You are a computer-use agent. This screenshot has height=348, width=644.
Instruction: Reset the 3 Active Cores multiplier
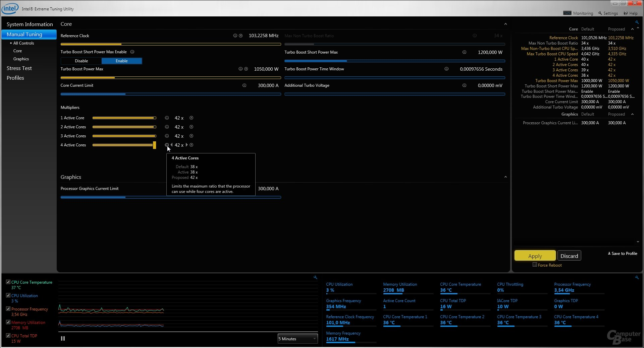click(191, 136)
